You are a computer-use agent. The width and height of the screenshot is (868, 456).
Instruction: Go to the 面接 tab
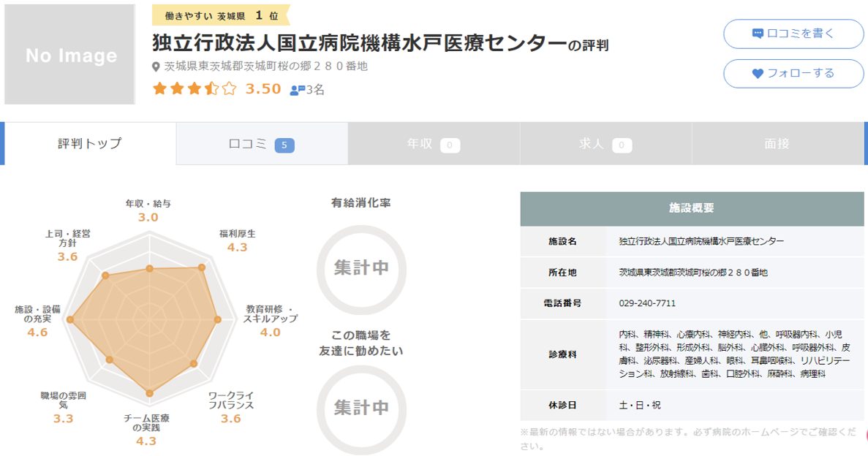779,144
